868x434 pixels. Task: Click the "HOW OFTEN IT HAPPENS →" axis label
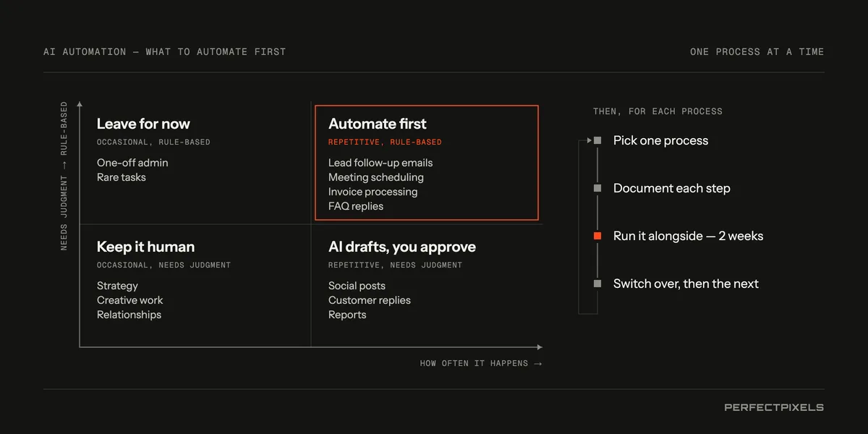481,363
